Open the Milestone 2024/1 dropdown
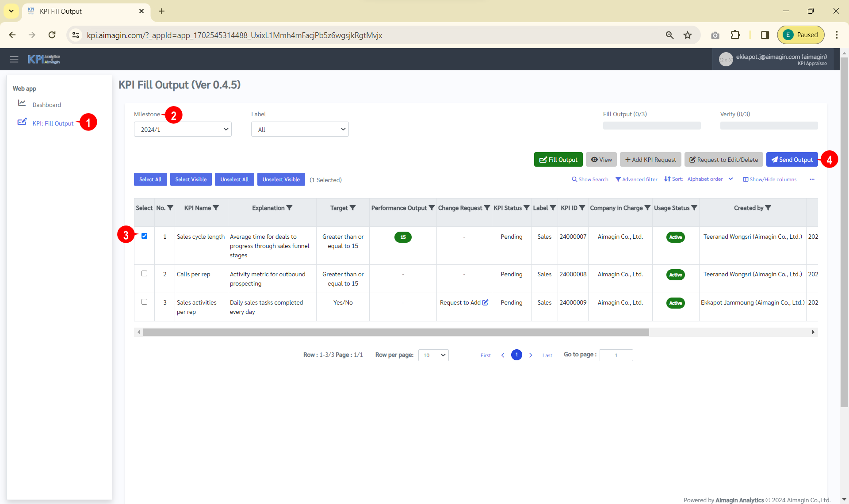This screenshot has height=504, width=849. [x=183, y=130]
